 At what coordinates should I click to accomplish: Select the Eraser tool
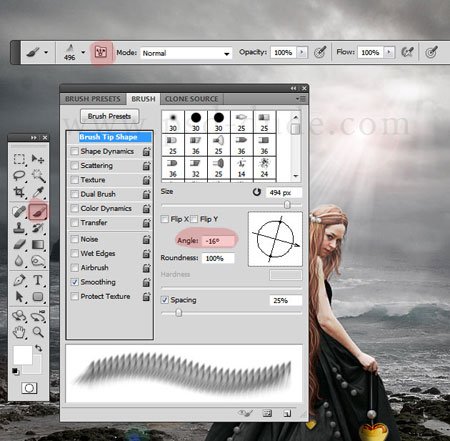[19, 244]
